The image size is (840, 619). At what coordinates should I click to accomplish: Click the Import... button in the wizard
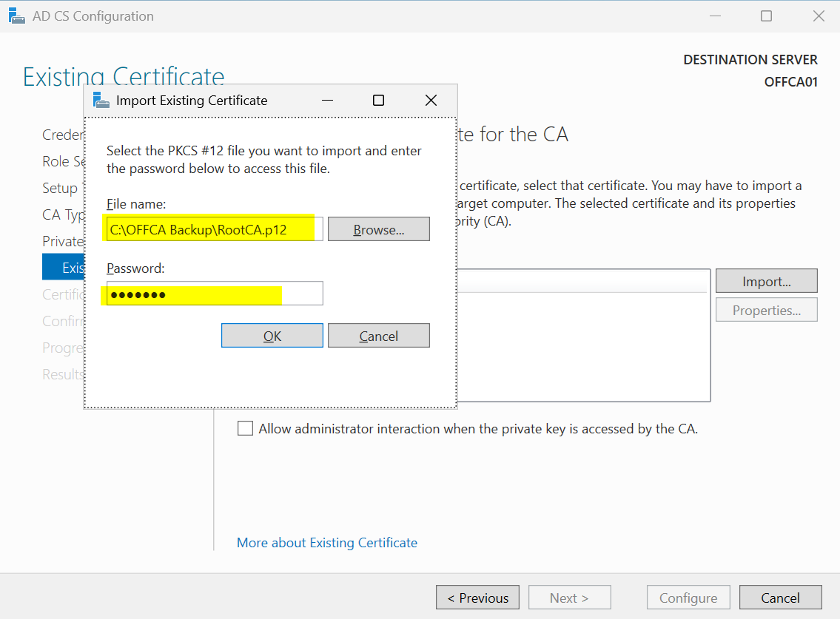pos(766,282)
